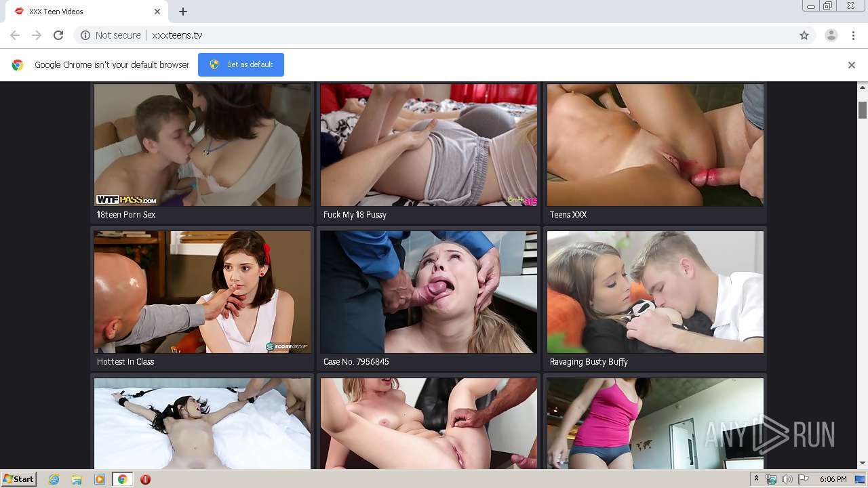Reload the page

tap(58, 35)
